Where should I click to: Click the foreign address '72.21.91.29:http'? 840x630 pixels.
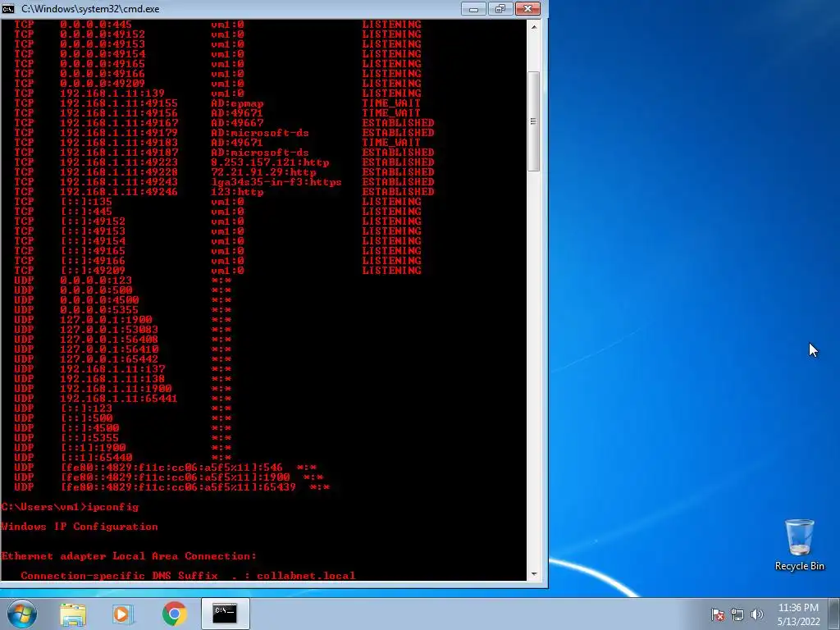pyautogui.click(x=263, y=172)
